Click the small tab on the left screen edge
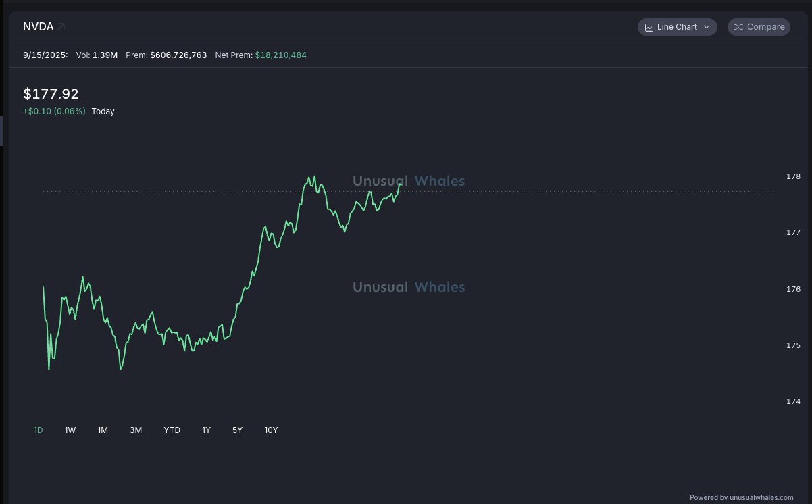This screenshot has height=504, width=812. pos(1,131)
